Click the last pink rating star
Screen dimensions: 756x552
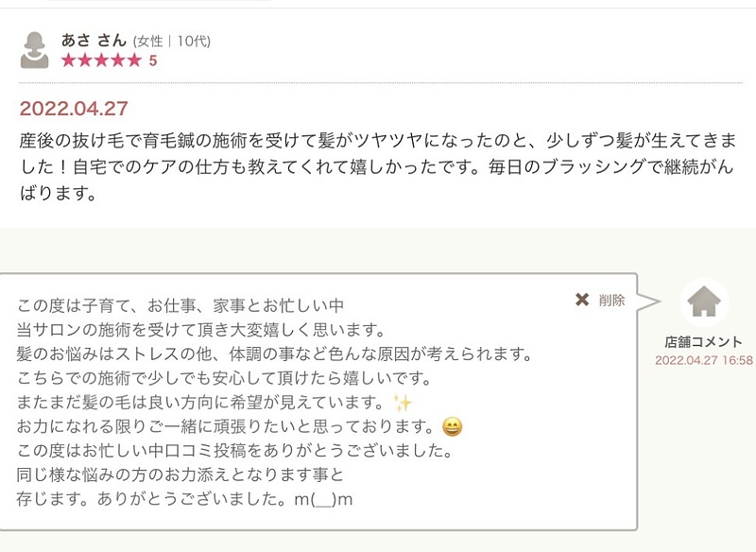(134, 60)
